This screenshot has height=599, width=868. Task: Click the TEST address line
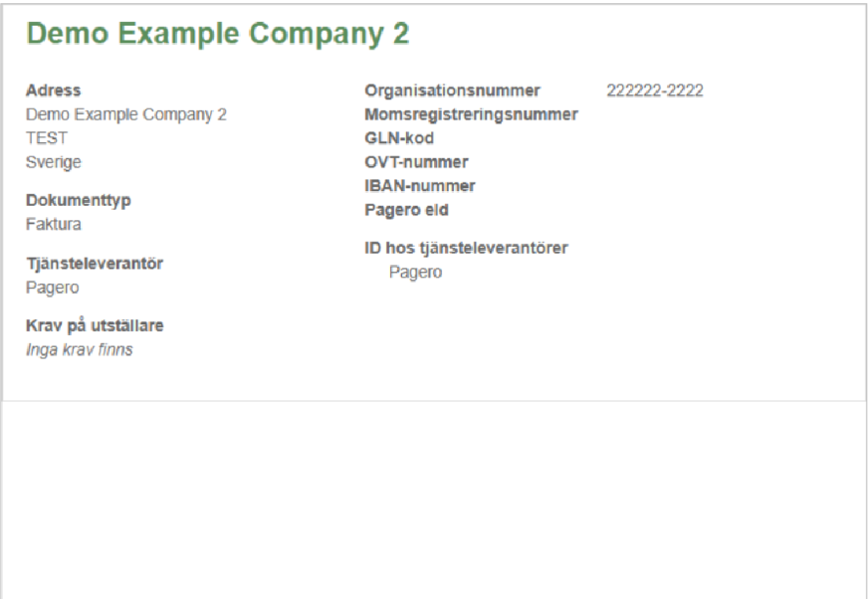click(46, 138)
